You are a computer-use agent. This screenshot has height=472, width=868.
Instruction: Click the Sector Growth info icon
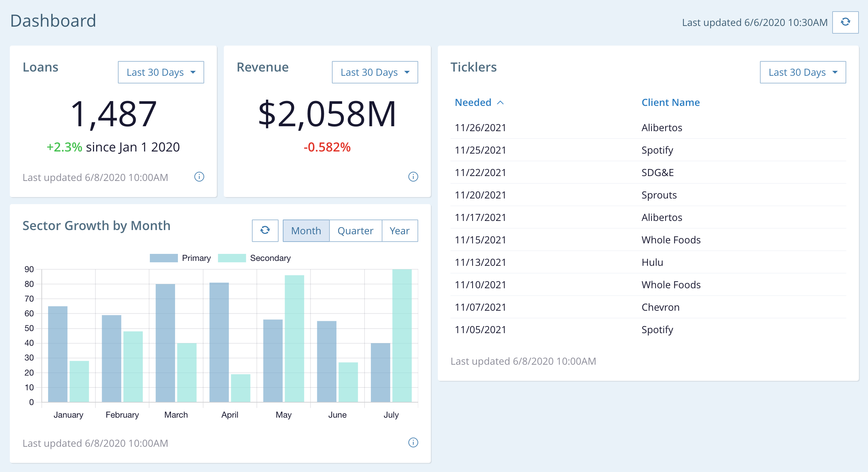tap(413, 443)
